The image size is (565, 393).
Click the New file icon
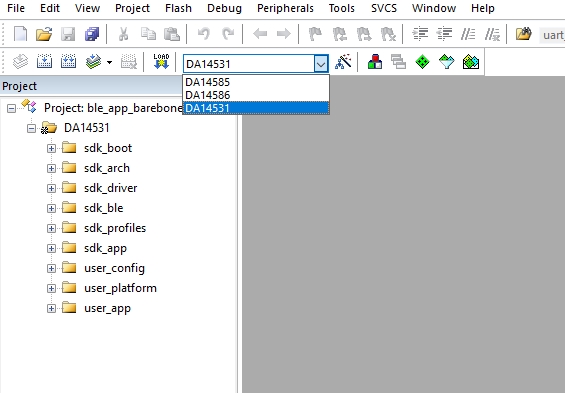(x=20, y=34)
